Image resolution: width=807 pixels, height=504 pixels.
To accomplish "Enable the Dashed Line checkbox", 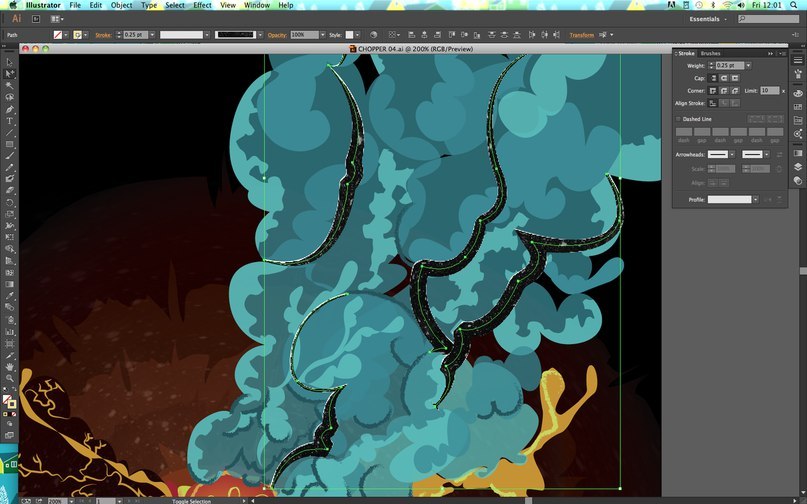I will coord(678,119).
